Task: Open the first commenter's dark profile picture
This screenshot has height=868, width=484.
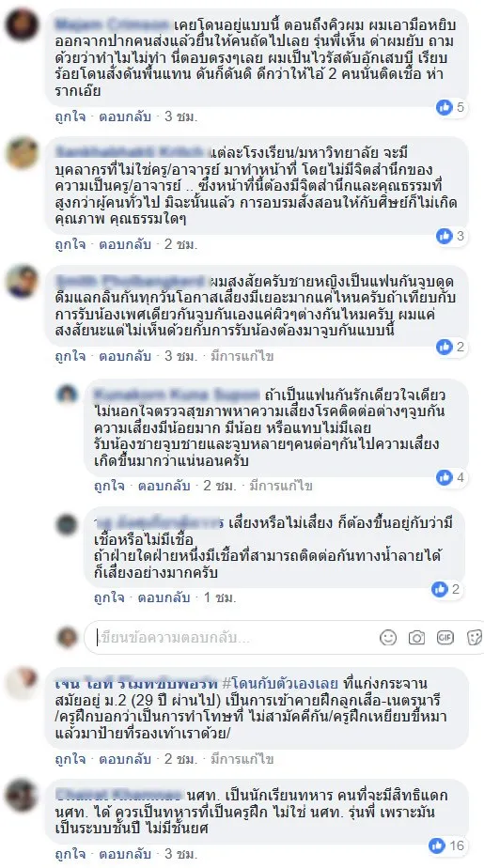Action: click(x=23, y=25)
